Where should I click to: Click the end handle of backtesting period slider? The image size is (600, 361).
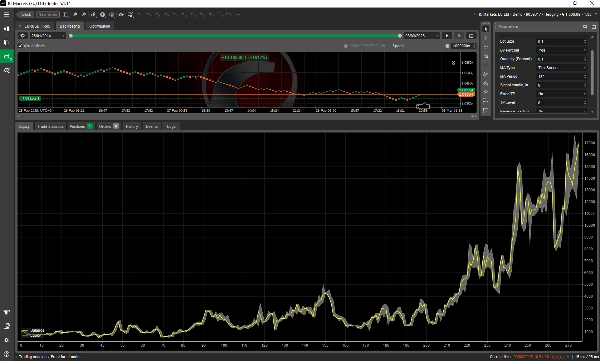pos(400,36)
